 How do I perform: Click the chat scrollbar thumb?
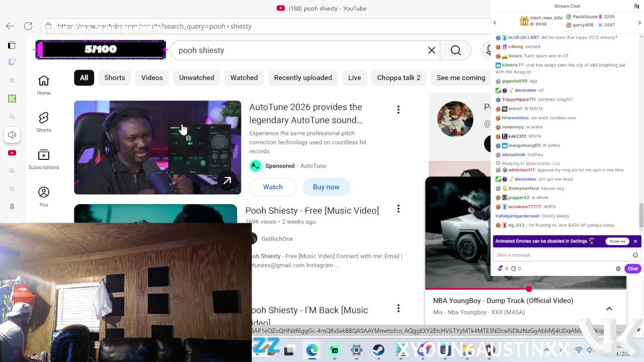click(x=641, y=215)
